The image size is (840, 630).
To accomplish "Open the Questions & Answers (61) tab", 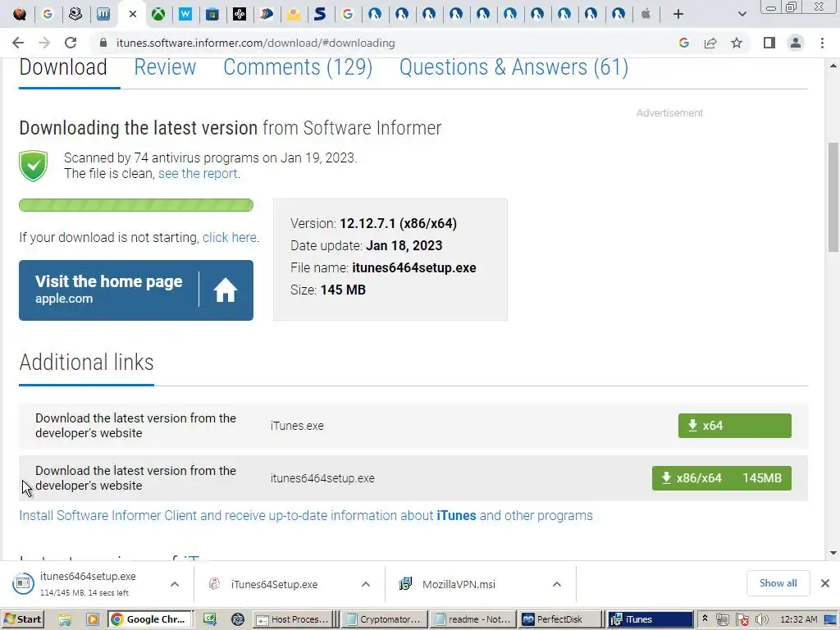I will (514, 67).
